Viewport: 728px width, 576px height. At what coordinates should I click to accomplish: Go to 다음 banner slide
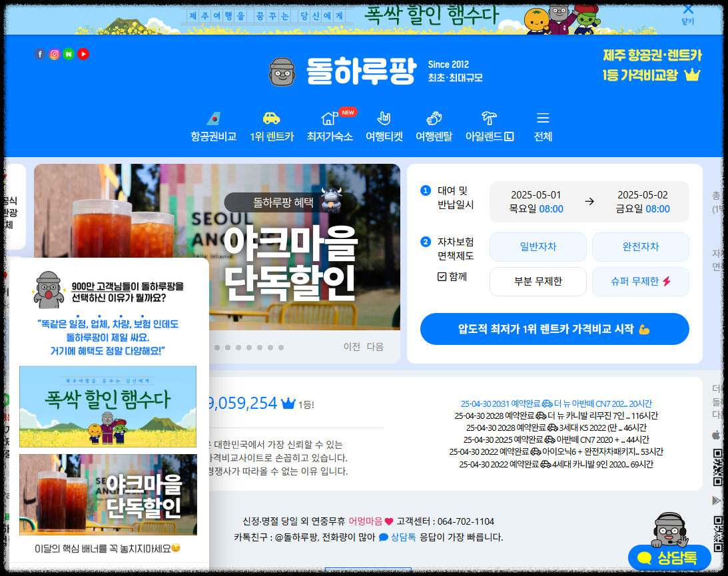(375, 347)
